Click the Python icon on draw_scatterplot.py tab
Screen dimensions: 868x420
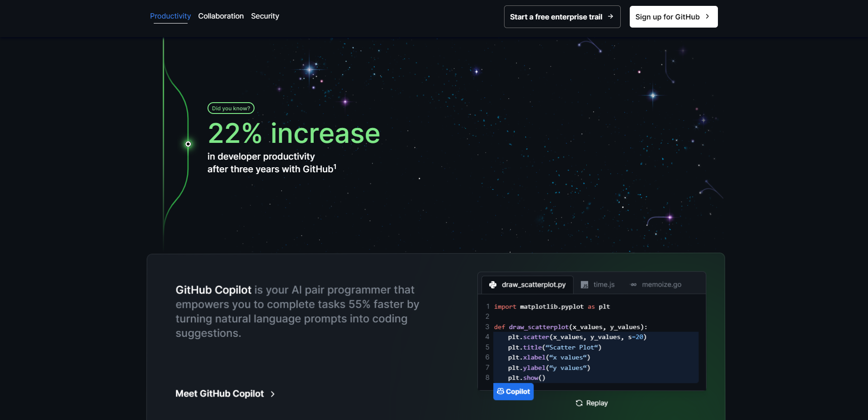tap(493, 285)
